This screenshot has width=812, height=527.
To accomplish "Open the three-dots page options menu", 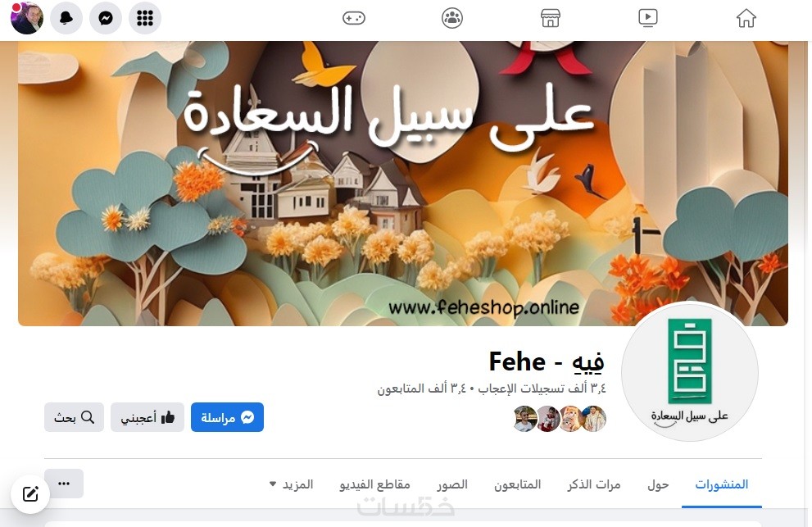I will pos(64,484).
